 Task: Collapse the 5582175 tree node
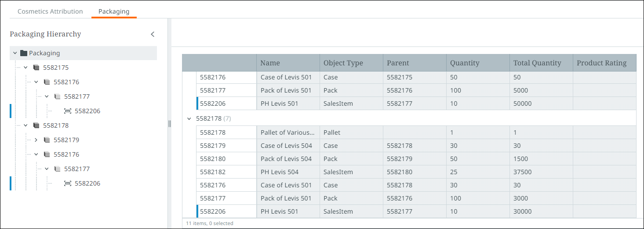[25, 68]
